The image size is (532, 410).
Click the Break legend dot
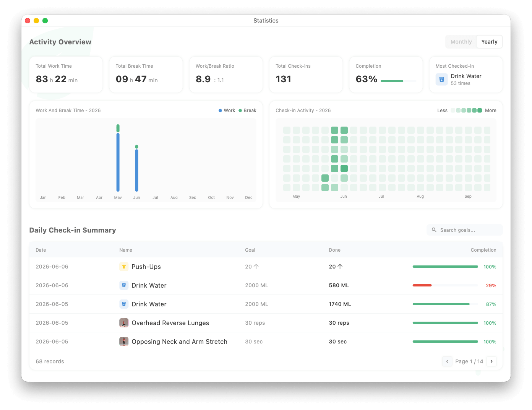[x=240, y=111]
